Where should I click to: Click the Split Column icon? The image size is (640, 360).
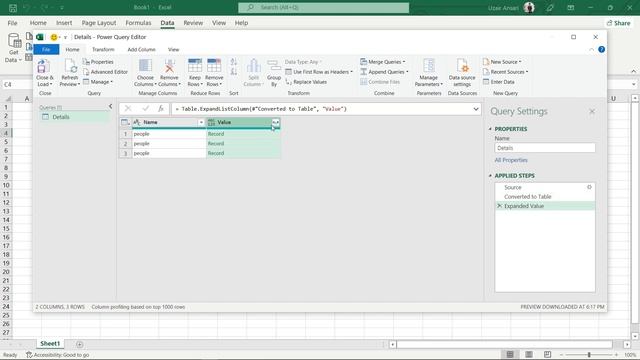tap(253, 66)
